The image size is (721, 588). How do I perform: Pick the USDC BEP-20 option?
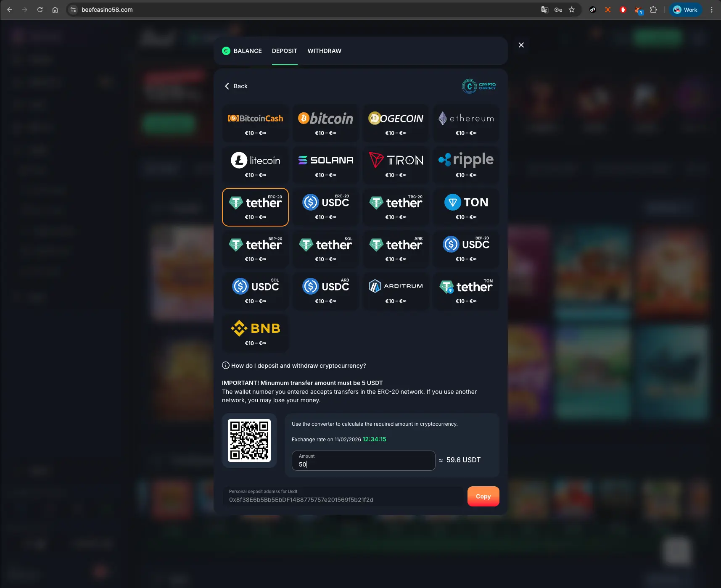pos(466,249)
